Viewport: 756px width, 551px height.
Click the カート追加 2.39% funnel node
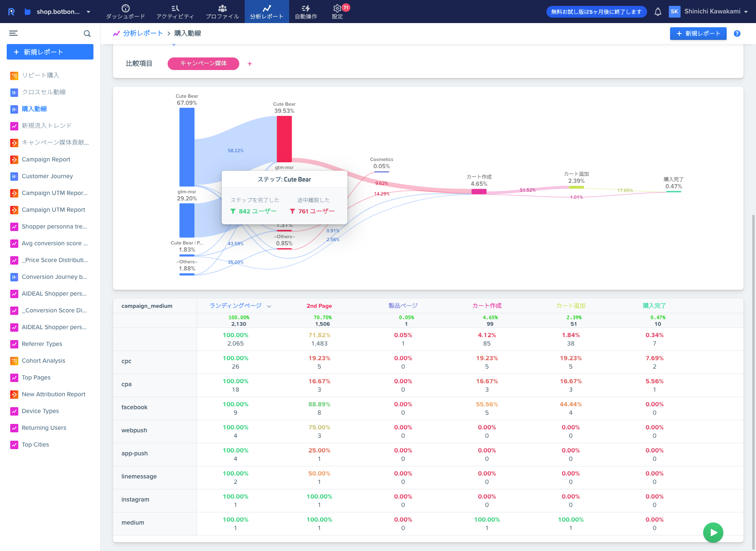click(x=576, y=187)
